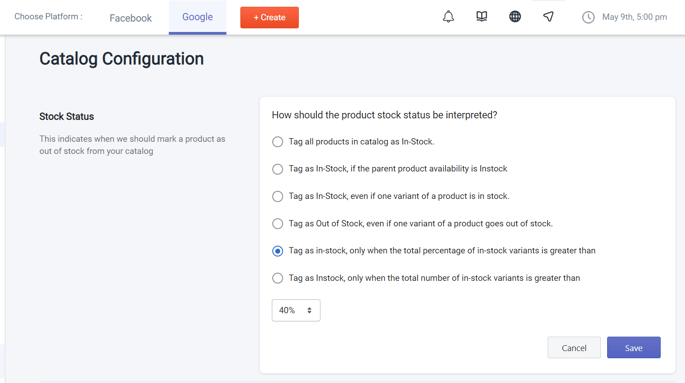This screenshot has width=685, height=383.
Task: Click the globe language icon
Action: (515, 17)
